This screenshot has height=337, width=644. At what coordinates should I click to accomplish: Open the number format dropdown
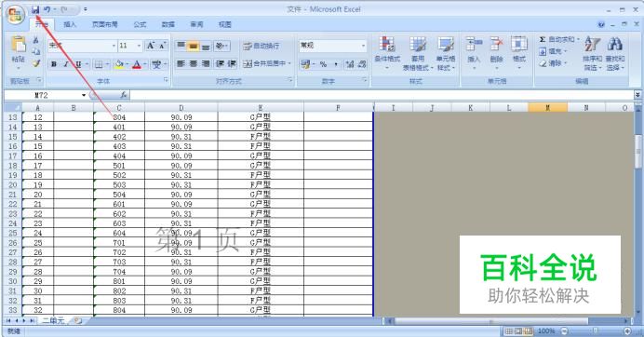pyautogui.click(x=363, y=46)
